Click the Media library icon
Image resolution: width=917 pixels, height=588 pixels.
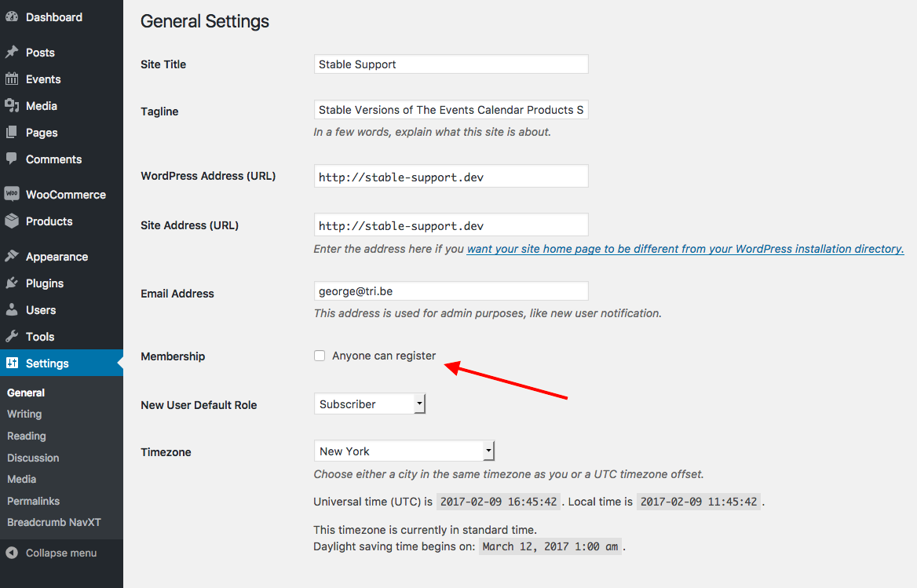tap(12, 106)
